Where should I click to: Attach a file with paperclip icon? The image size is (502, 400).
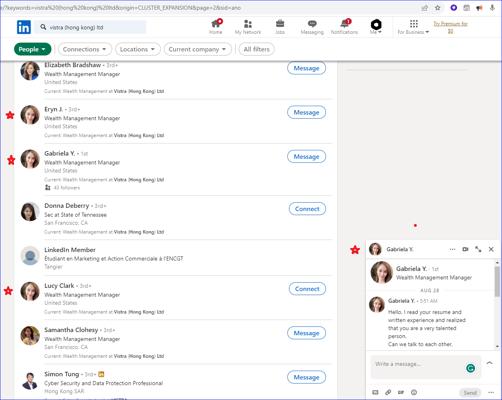[x=388, y=392]
